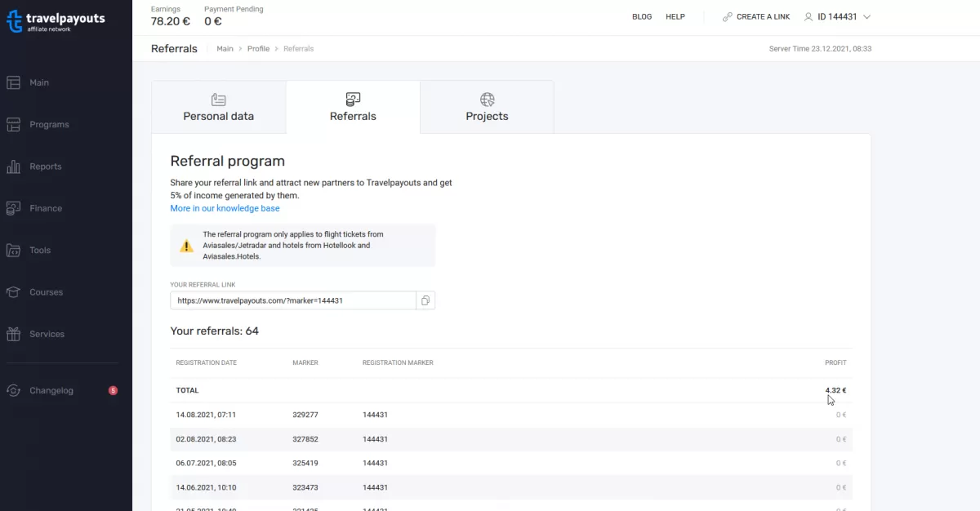This screenshot has height=511, width=980.
Task: Click the user profile icon
Action: [808, 16]
